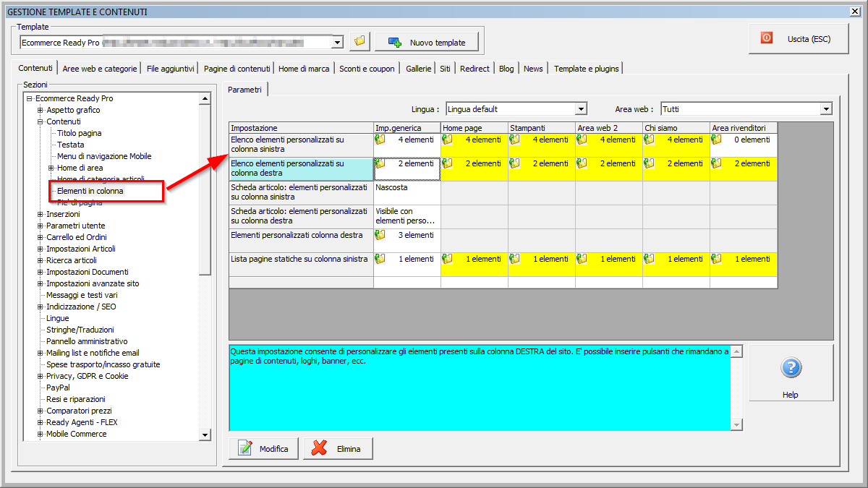Click folder icon in colonna destra Area rivenditori cell
Viewport: 868px width, 488px height.
tap(717, 163)
